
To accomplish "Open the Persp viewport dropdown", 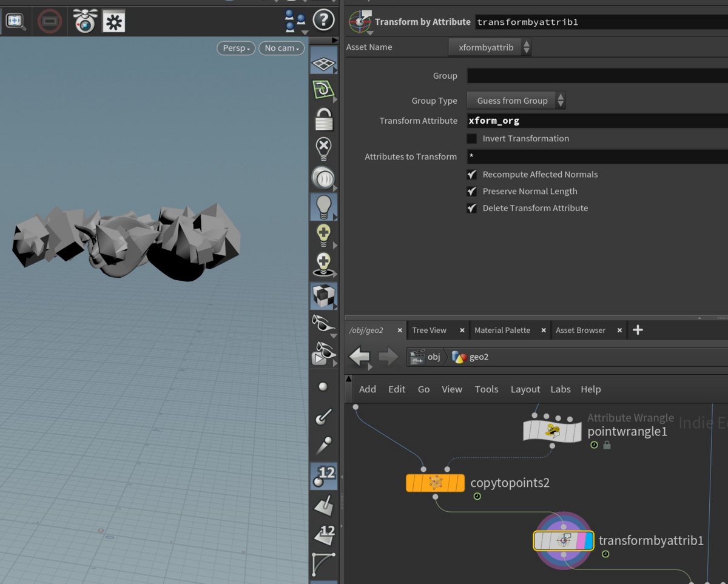I will 236,48.
